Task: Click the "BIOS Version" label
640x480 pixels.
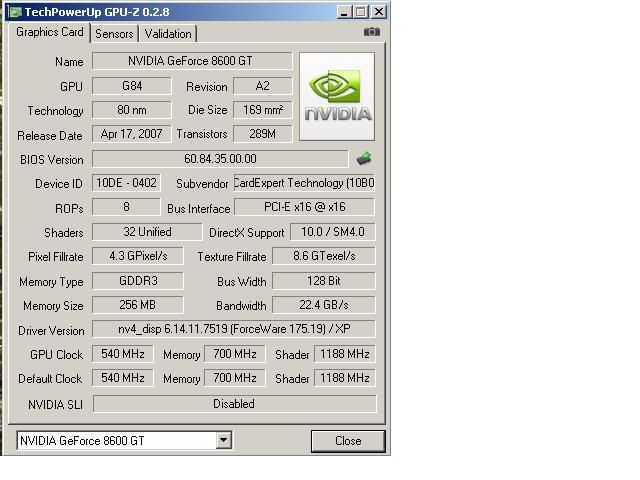Action: point(51,160)
